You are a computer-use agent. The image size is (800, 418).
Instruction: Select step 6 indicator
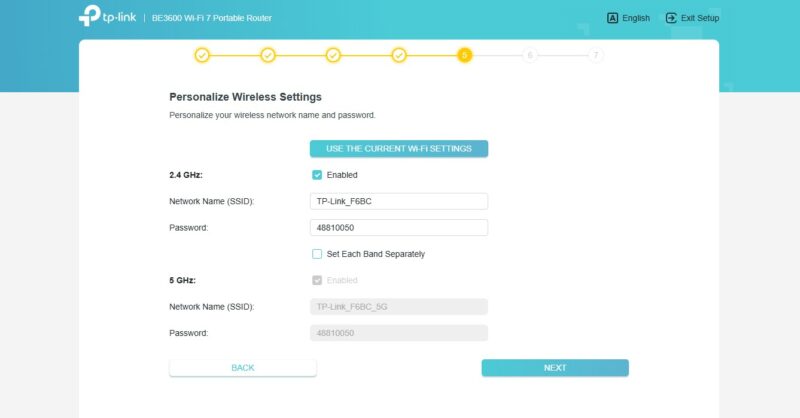click(530, 55)
